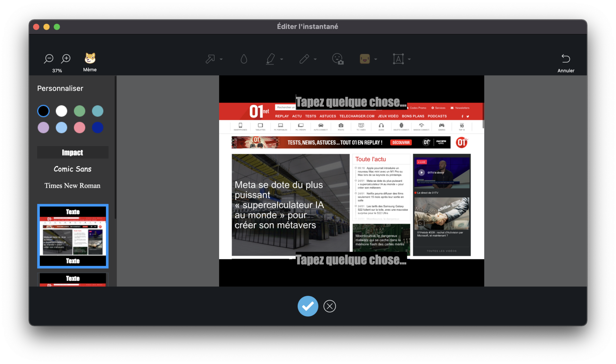The image size is (616, 364).
Task: Click the bottom 'Tapez quelque chose...' text field
Action: [x=351, y=260]
